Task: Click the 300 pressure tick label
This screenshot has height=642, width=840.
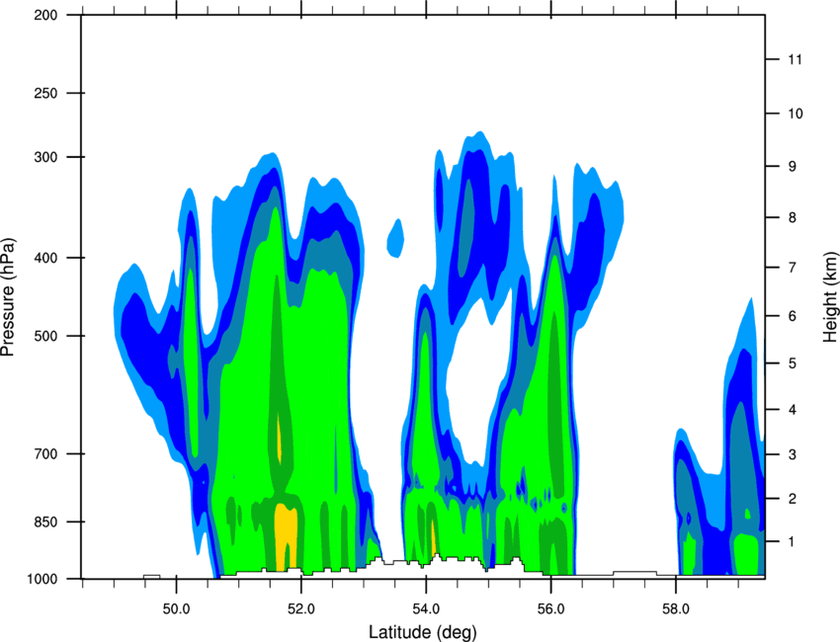Action: [46, 157]
